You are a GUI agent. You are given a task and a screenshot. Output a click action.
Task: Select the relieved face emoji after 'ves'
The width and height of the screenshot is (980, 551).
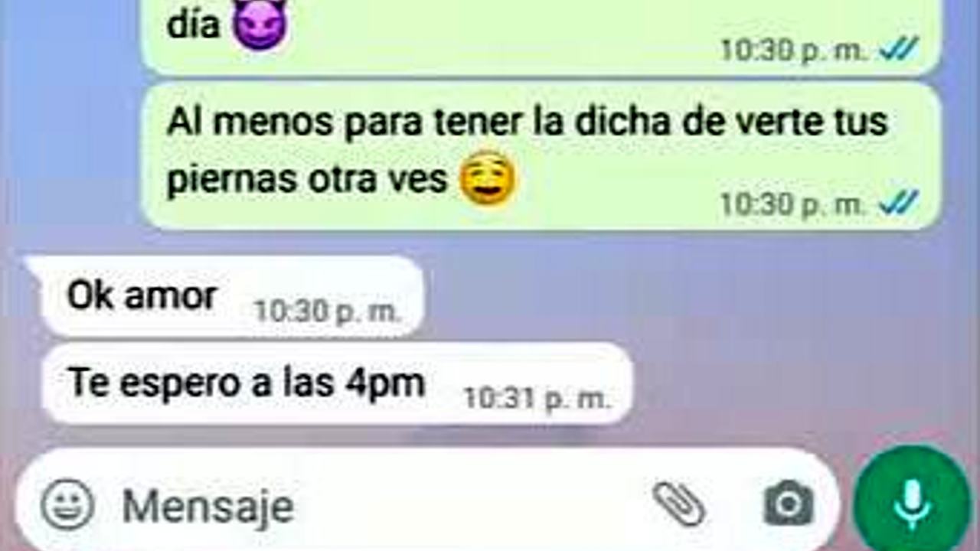(x=487, y=178)
